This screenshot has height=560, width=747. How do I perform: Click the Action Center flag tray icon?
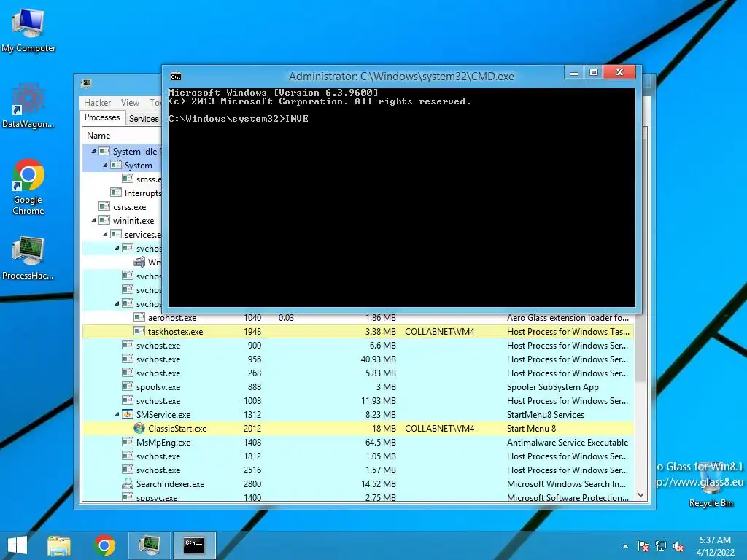(643, 546)
